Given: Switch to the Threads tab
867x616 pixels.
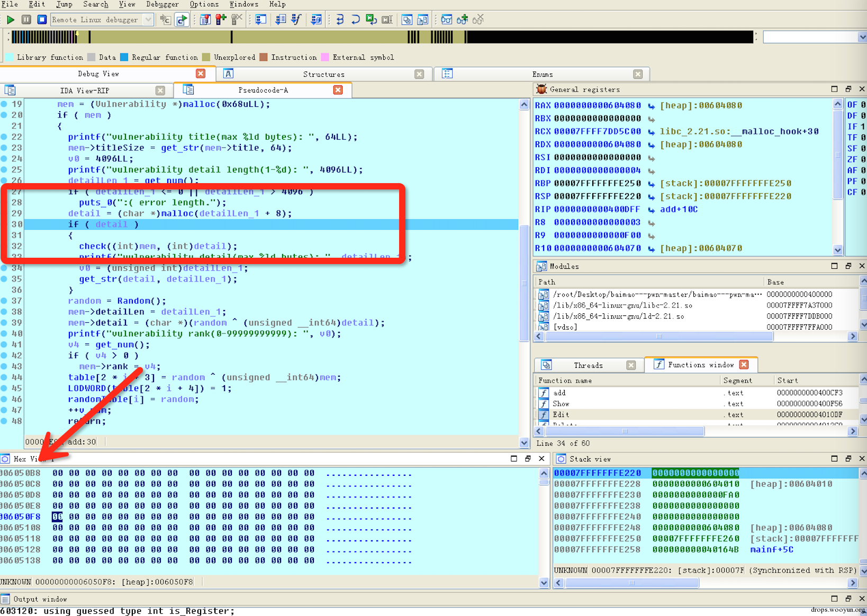Looking at the screenshot, I should (x=588, y=365).
